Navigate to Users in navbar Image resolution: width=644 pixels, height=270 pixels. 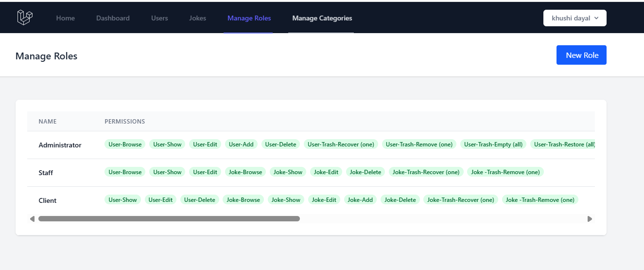(x=159, y=18)
